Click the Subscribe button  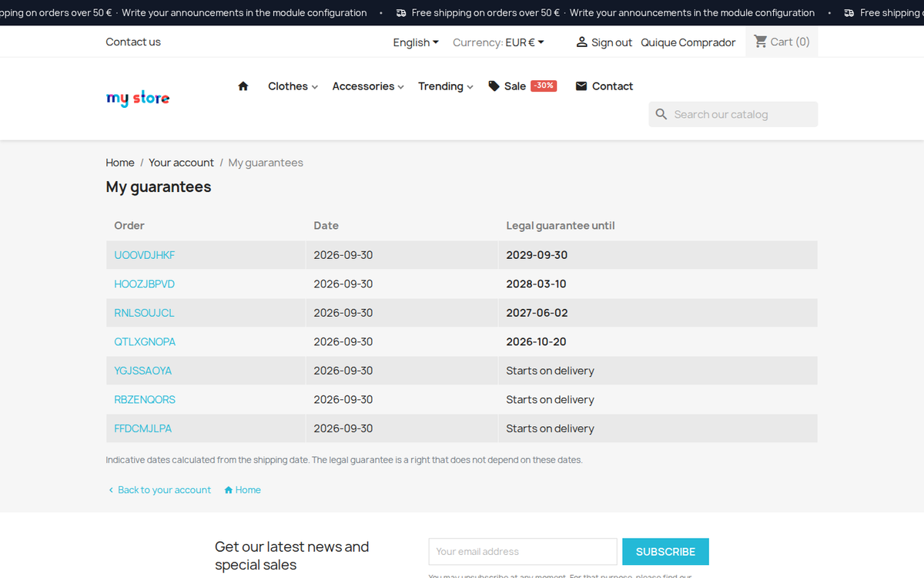(665, 552)
